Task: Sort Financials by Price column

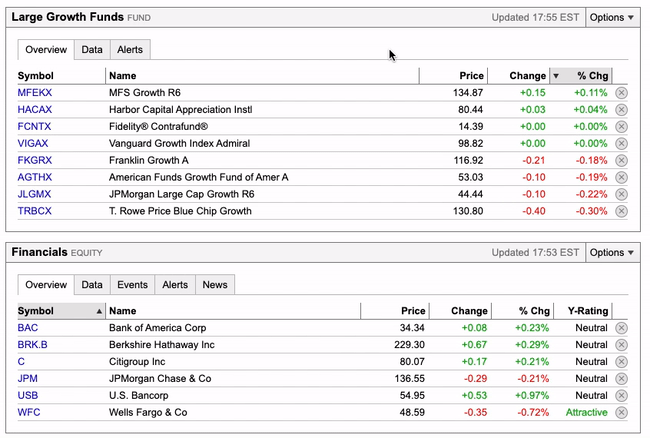Action: point(395,311)
